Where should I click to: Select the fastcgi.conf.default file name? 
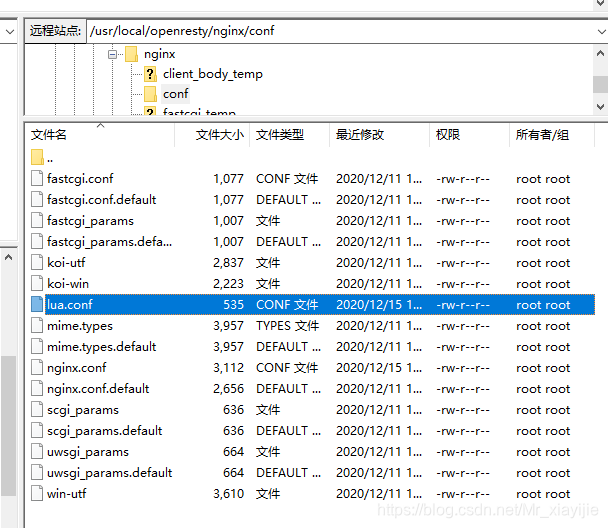[101, 200]
